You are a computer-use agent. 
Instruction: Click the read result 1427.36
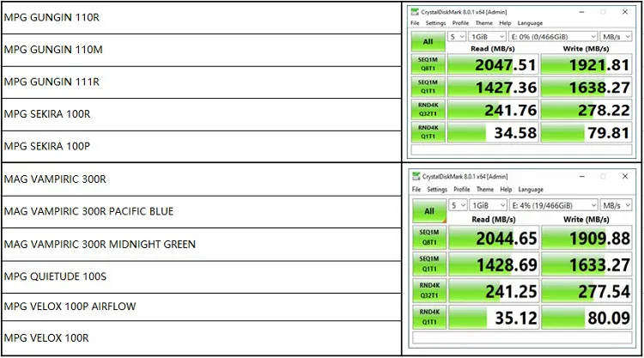pos(493,87)
